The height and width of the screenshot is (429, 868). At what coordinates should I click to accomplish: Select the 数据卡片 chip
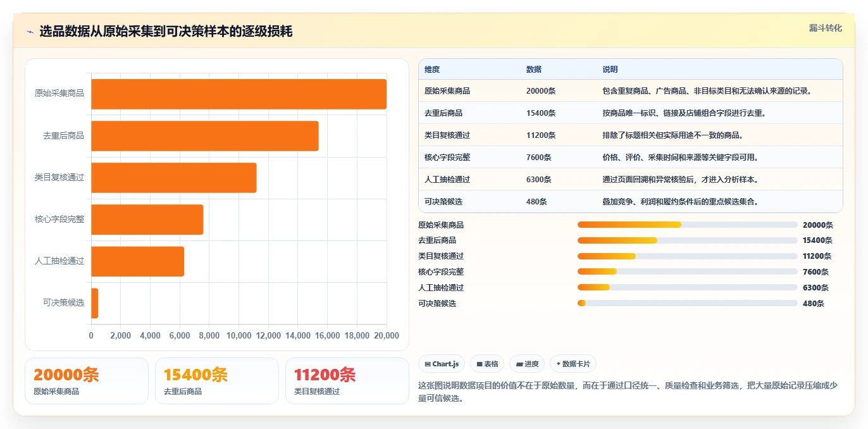coord(573,364)
